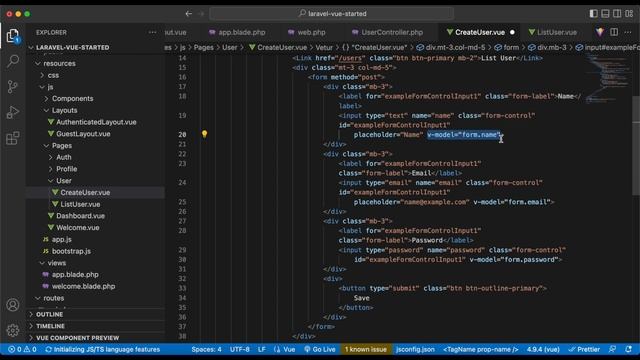Switch to ListUser.vue tab

coord(552,32)
